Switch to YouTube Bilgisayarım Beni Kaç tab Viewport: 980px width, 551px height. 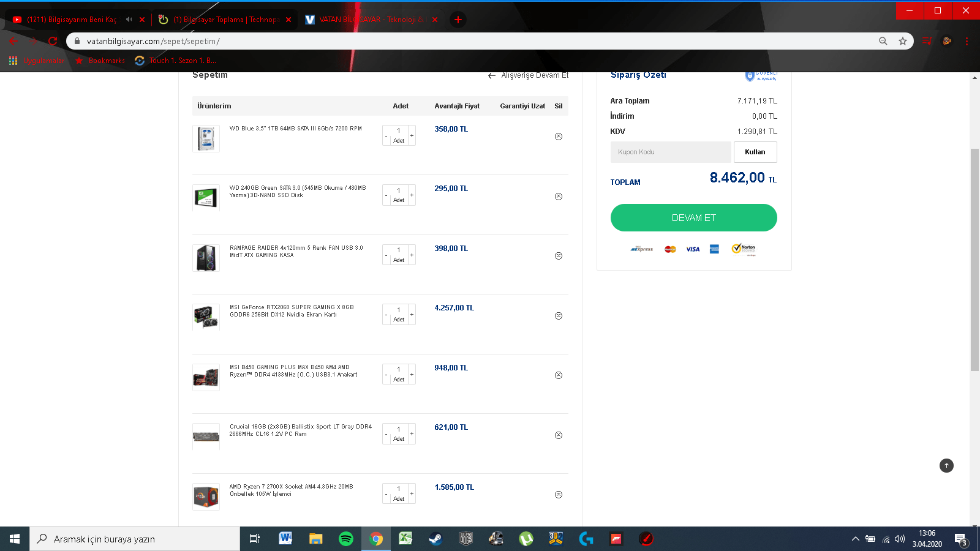[x=71, y=20]
